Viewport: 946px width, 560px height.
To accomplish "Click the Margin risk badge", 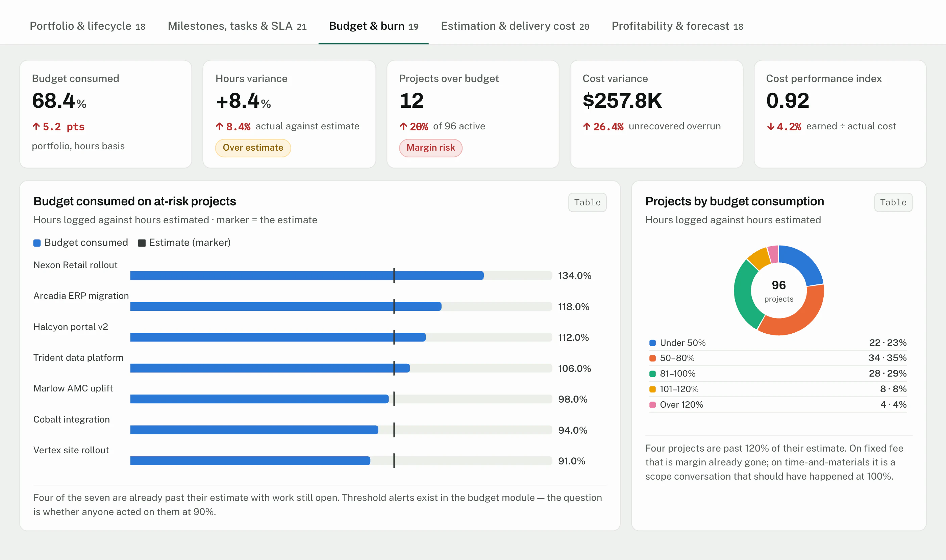I will click(x=430, y=148).
